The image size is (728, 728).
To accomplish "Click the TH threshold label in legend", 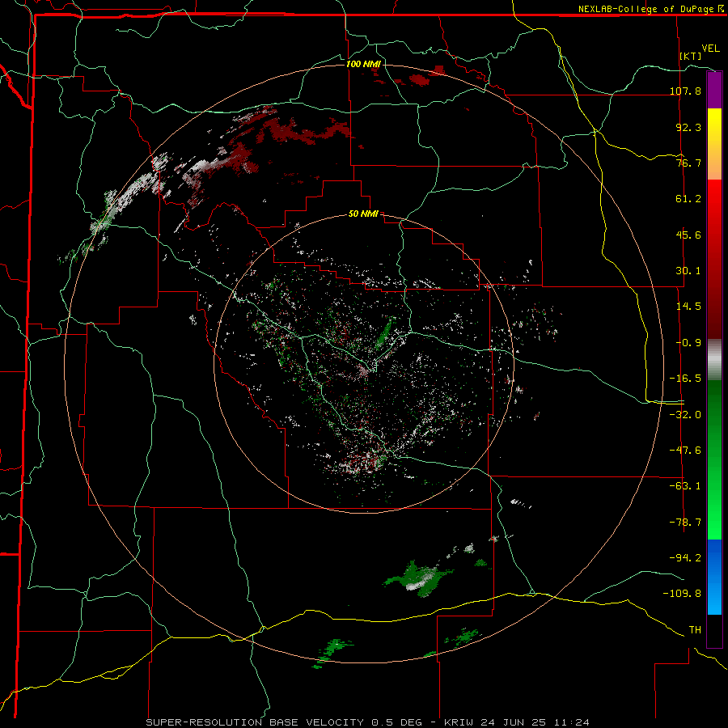I will coord(695,630).
